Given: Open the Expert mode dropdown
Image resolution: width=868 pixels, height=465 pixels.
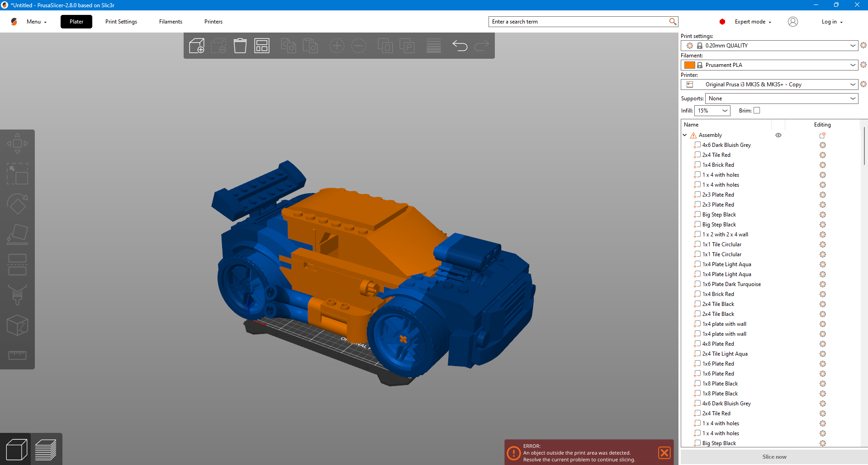Looking at the screenshot, I should click(753, 22).
